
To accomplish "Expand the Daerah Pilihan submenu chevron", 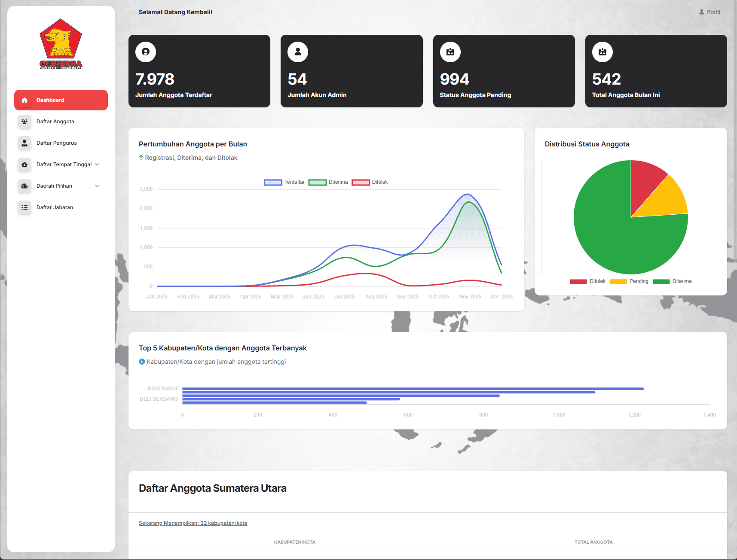I will pos(97,186).
